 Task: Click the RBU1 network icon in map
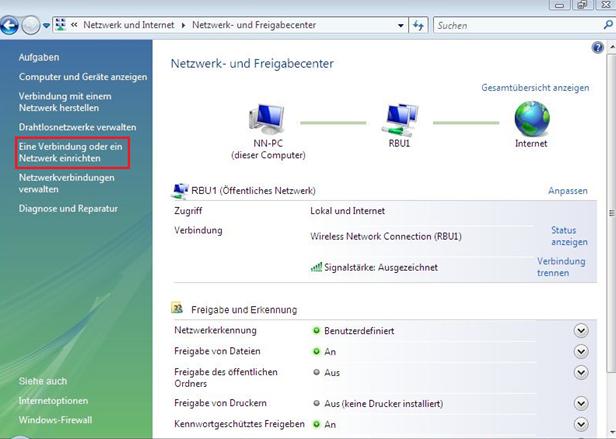[400, 120]
